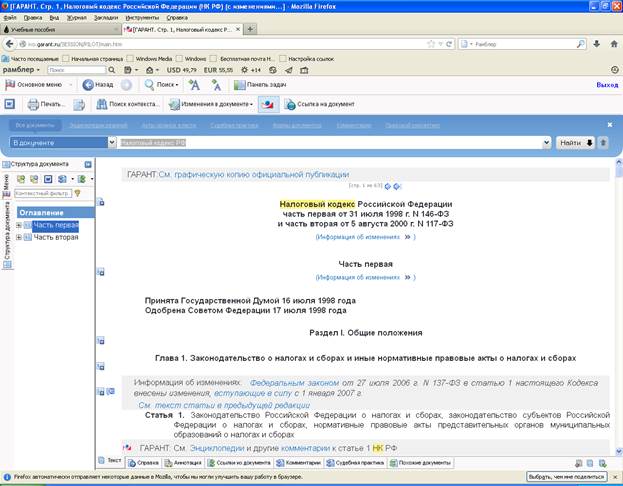
Task: Click Выбрать, чем мне поделиться button
Action: tap(567, 476)
